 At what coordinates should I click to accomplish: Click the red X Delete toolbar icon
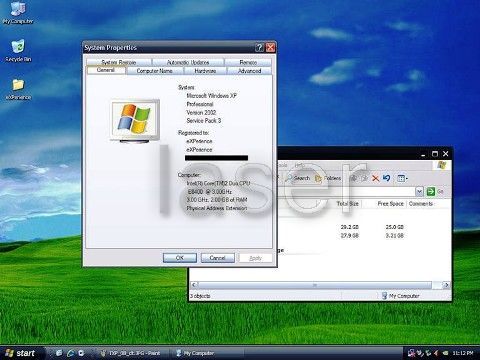375,178
